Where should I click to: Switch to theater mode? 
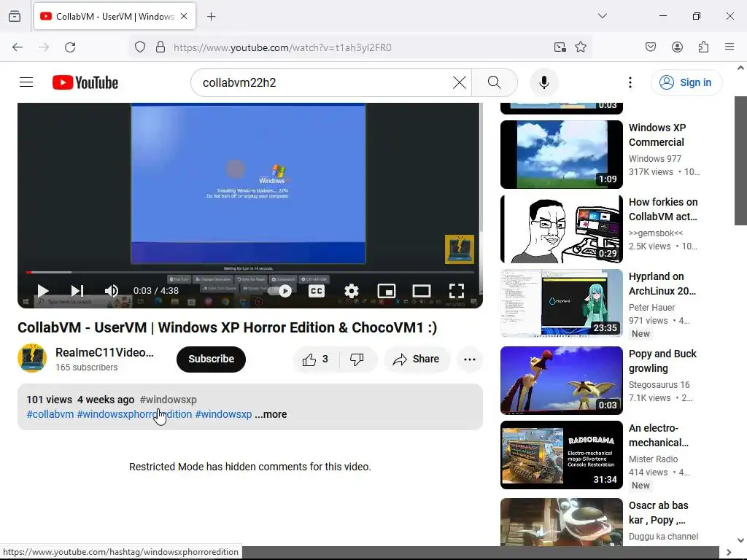(421, 290)
